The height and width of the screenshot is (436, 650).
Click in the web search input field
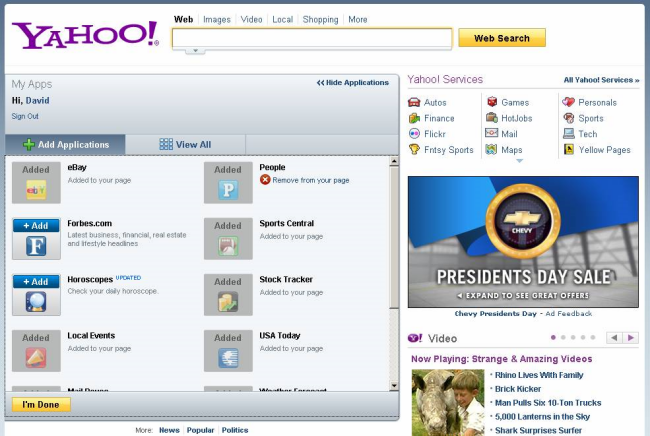click(312, 39)
